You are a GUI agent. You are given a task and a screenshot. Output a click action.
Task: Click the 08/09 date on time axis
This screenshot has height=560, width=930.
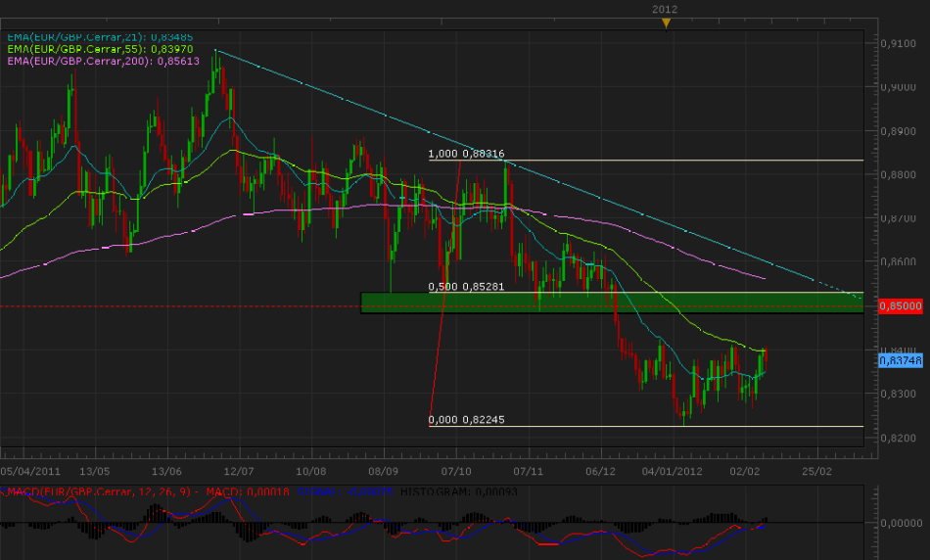point(384,471)
